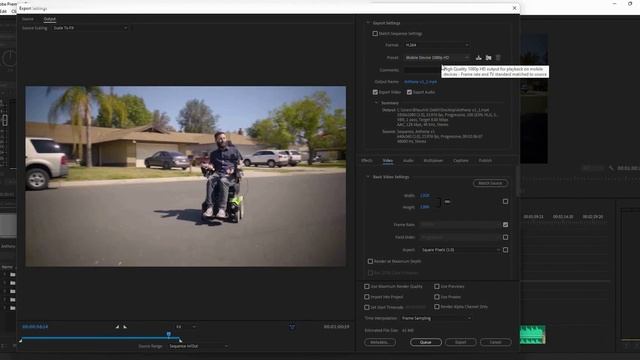Toggle the Export Video checkbox
640x360 pixels.
[x=375, y=92]
